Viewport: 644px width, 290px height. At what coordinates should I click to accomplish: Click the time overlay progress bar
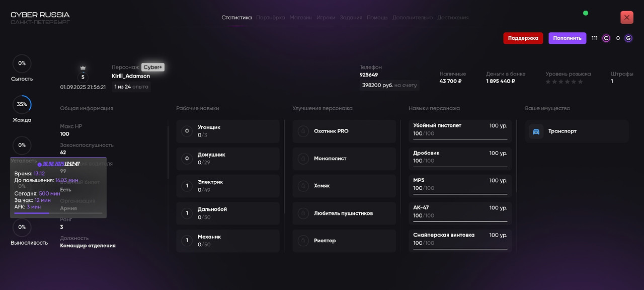[x=58, y=213]
